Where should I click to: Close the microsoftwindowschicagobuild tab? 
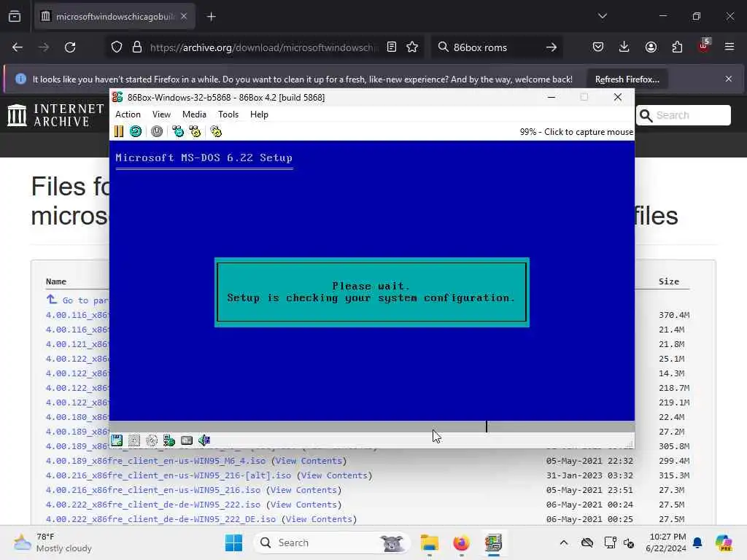coord(184,16)
